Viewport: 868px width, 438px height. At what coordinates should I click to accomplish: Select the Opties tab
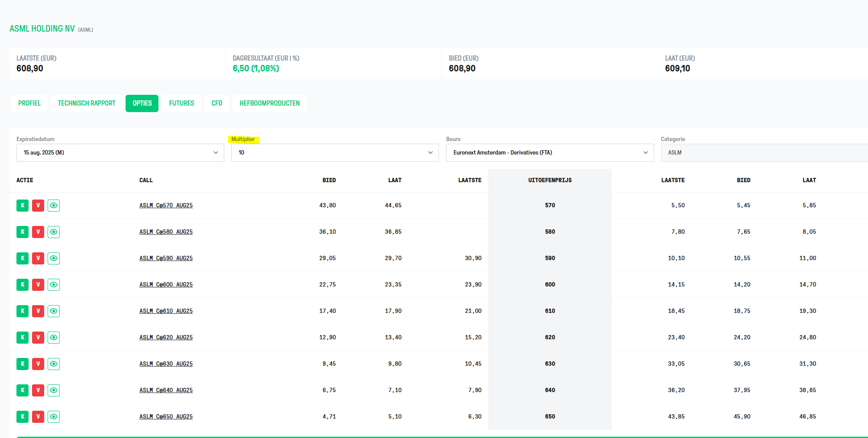coord(142,103)
